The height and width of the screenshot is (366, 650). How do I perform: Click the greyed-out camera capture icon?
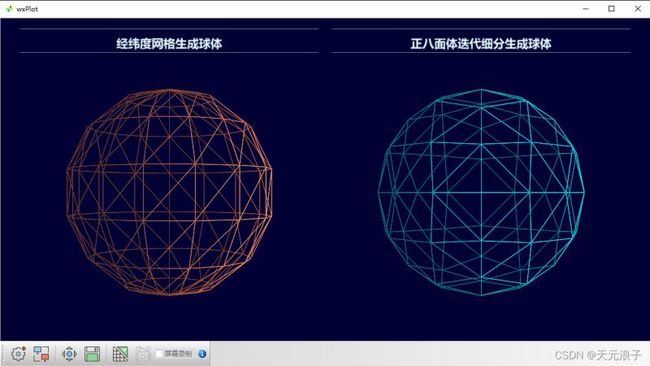(x=143, y=354)
